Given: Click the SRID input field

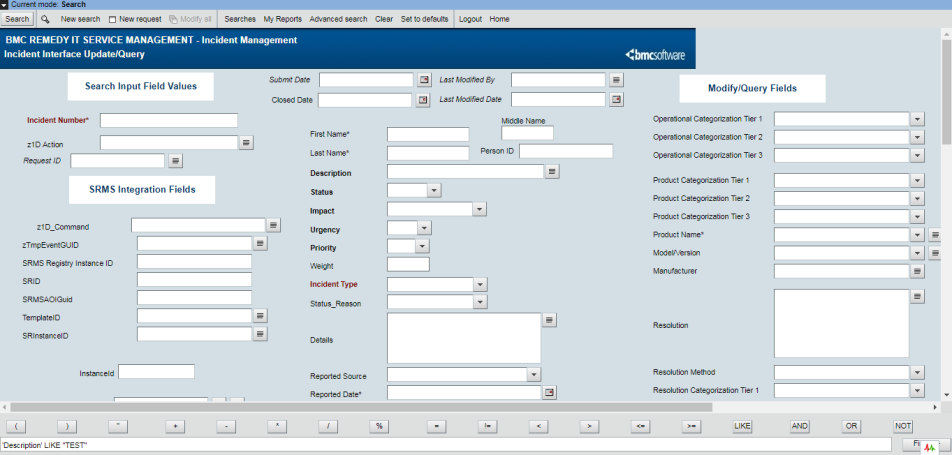Looking at the screenshot, I should 194,279.
